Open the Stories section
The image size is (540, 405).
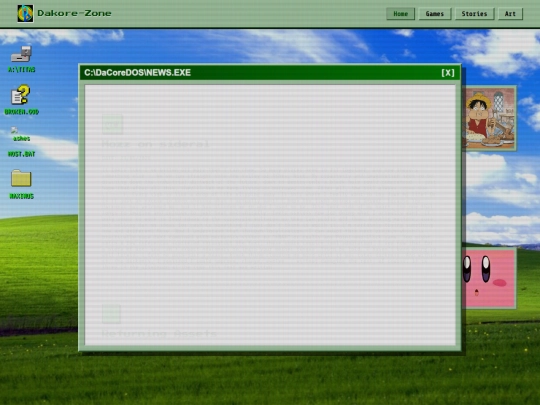474,14
